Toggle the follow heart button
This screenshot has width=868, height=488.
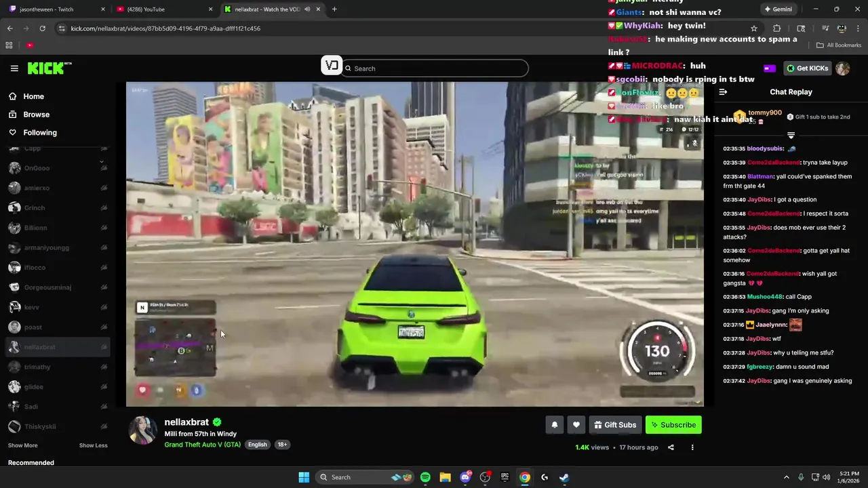pos(576,425)
